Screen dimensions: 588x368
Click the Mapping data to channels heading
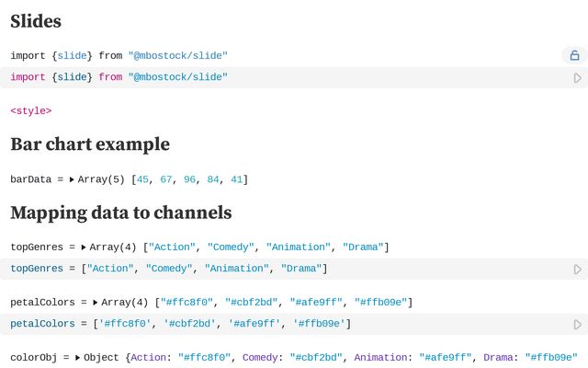(x=120, y=213)
